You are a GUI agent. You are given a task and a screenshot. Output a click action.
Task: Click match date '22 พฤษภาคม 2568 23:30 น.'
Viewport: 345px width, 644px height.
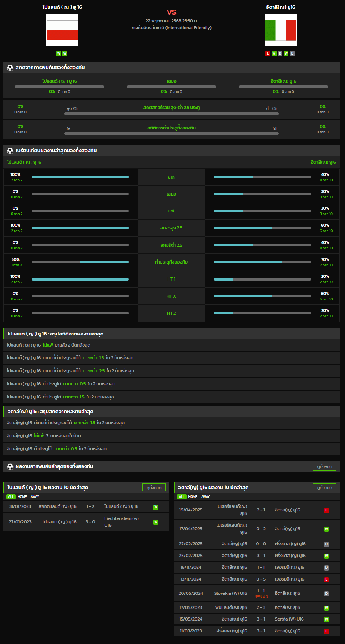(172, 21)
